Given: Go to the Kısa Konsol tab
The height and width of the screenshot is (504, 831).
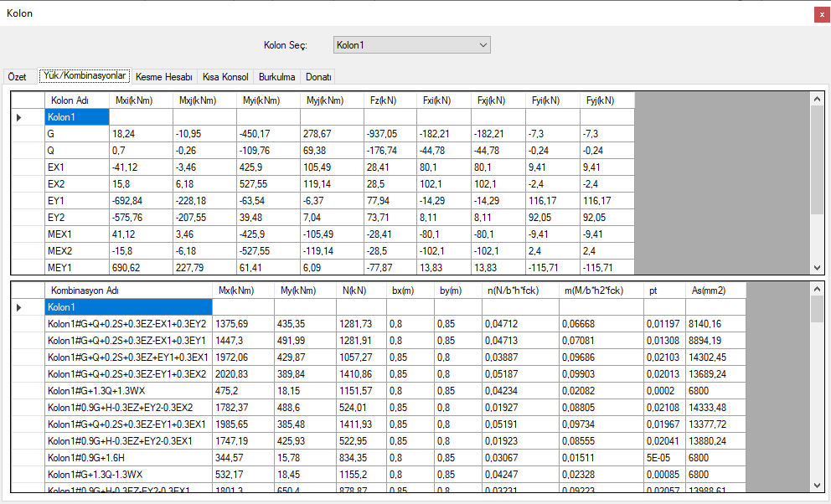Looking at the screenshot, I should (x=225, y=77).
